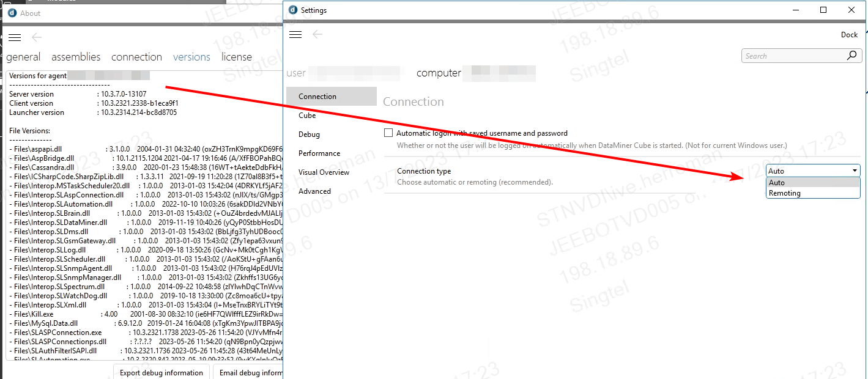
Task: Click the Client version line
Action: (x=94, y=103)
